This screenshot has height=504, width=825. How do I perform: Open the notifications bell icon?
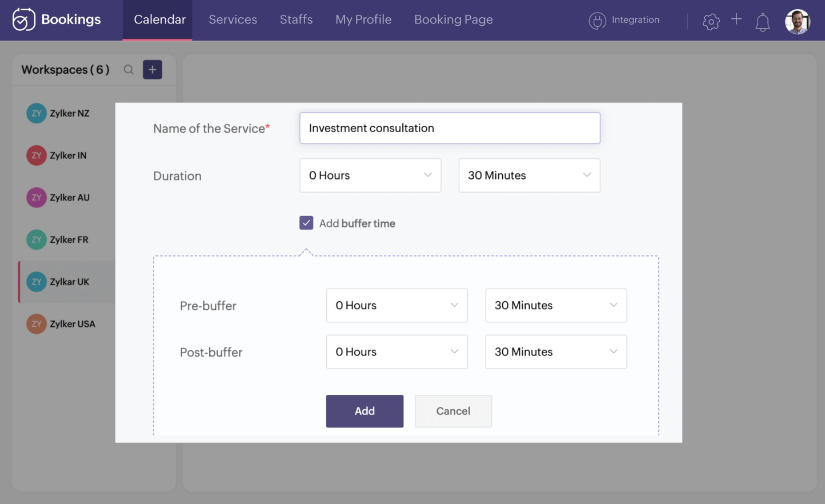762,22
